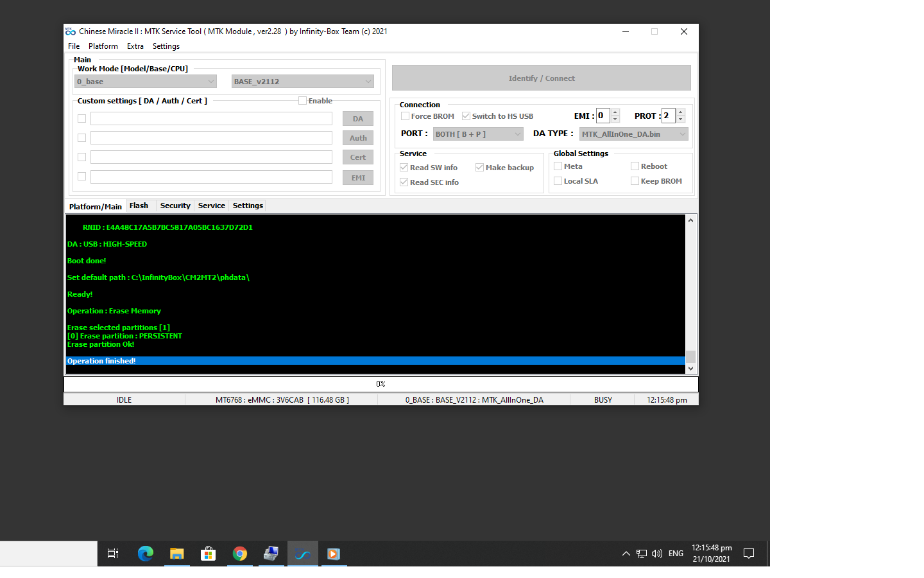Open the 0_base model dropdown

[146, 82]
